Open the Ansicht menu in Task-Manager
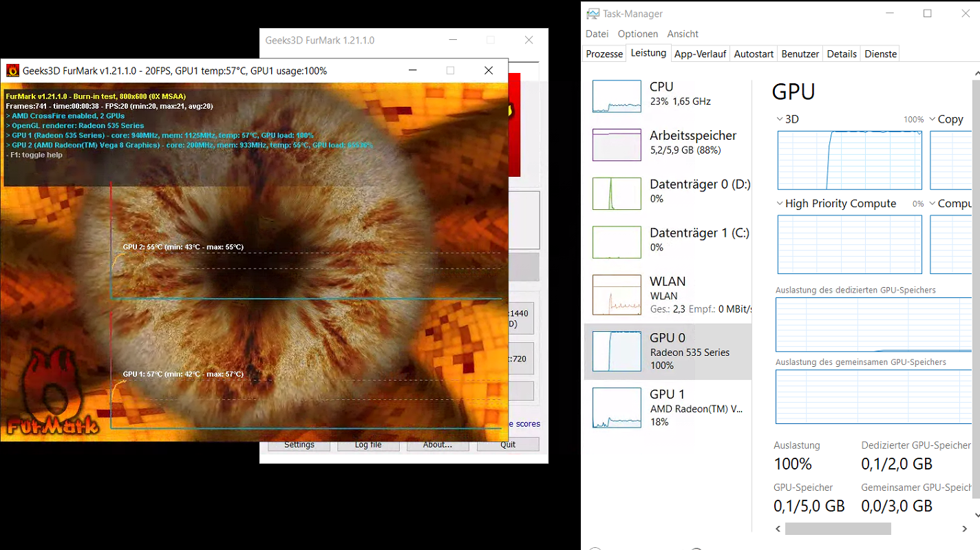This screenshot has width=980, height=550. point(683,34)
